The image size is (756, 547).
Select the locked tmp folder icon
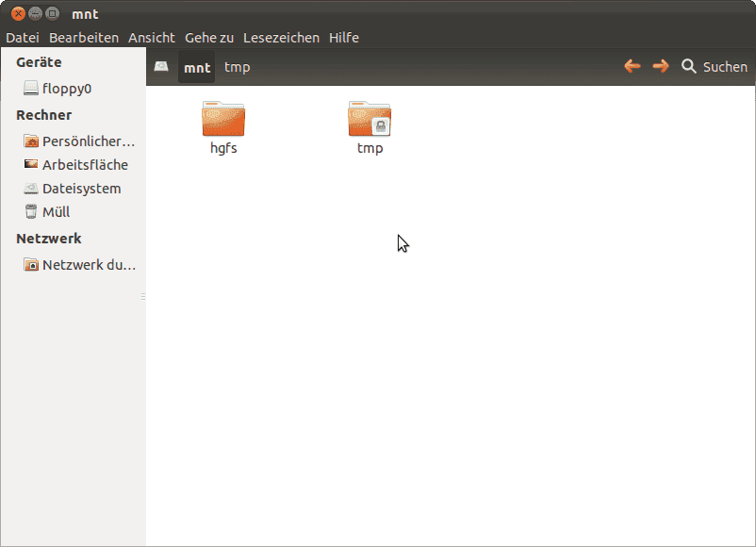(370, 119)
